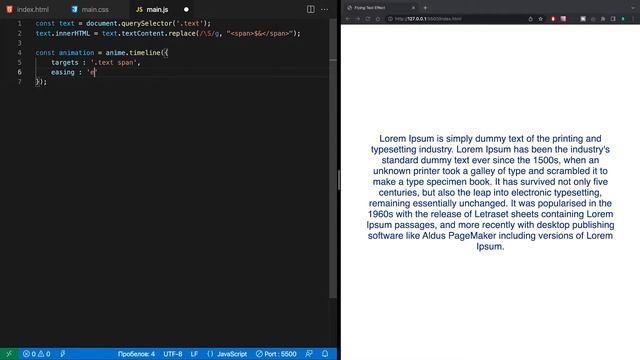Click the divider handle between editor and browser

click(x=339, y=180)
